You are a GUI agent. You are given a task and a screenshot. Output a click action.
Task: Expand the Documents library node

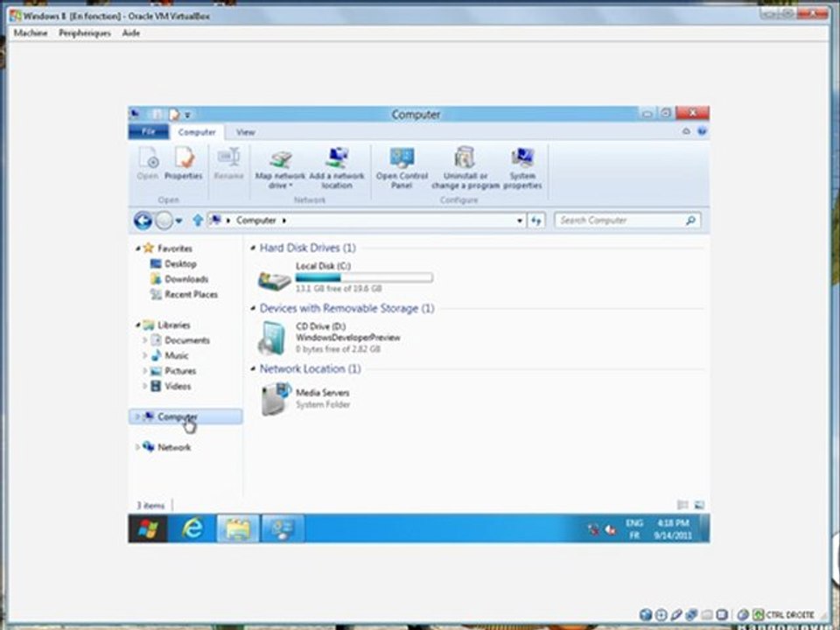144,340
